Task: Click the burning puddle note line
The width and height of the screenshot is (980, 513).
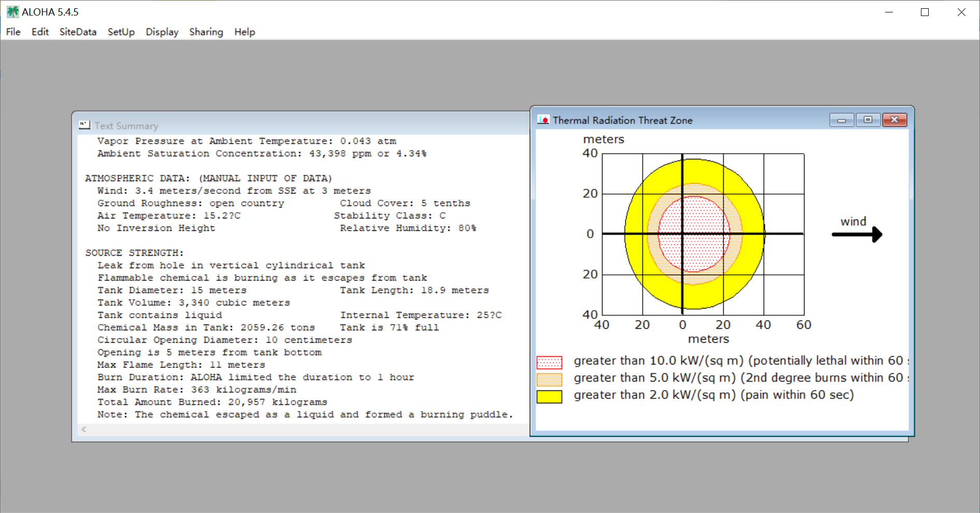Action: [x=306, y=414]
